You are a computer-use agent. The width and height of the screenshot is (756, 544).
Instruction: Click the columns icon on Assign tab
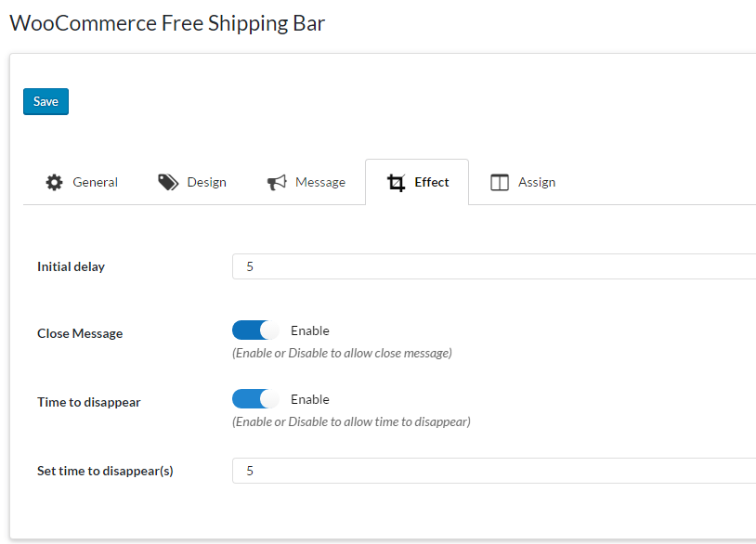point(500,183)
